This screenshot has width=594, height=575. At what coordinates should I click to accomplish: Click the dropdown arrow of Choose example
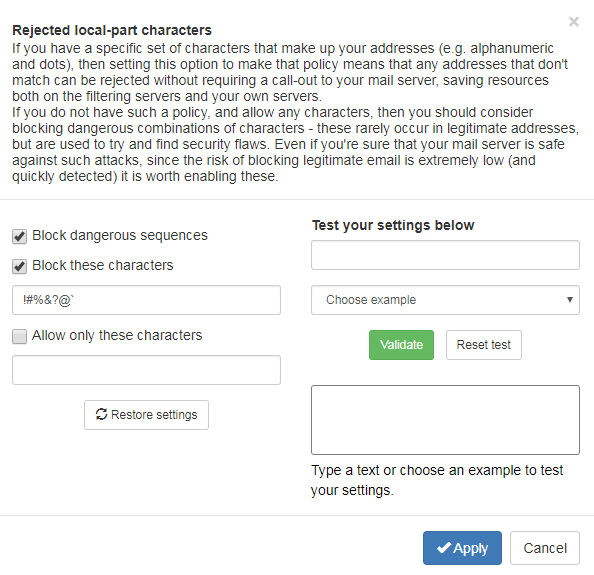tap(569, 300)
